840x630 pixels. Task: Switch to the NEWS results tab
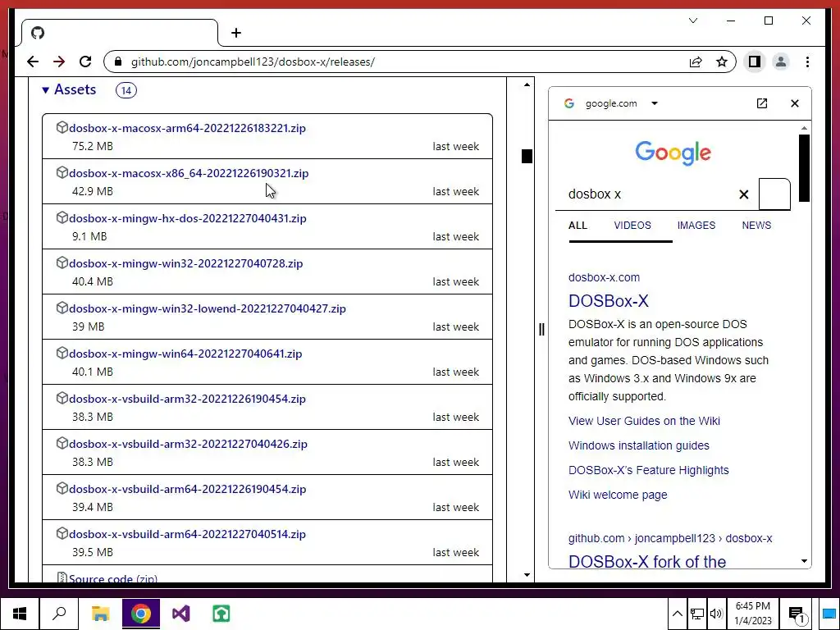pyautogui.click(x=756, y=226)
